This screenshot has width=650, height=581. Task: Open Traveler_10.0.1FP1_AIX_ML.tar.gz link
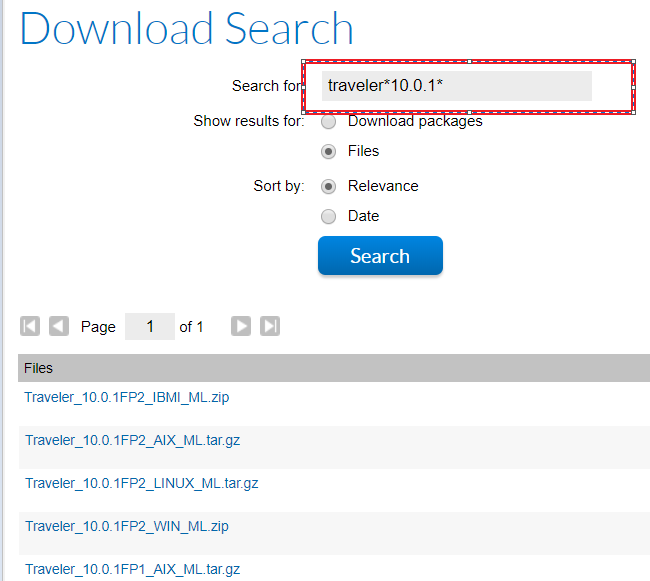pos(133,569)
